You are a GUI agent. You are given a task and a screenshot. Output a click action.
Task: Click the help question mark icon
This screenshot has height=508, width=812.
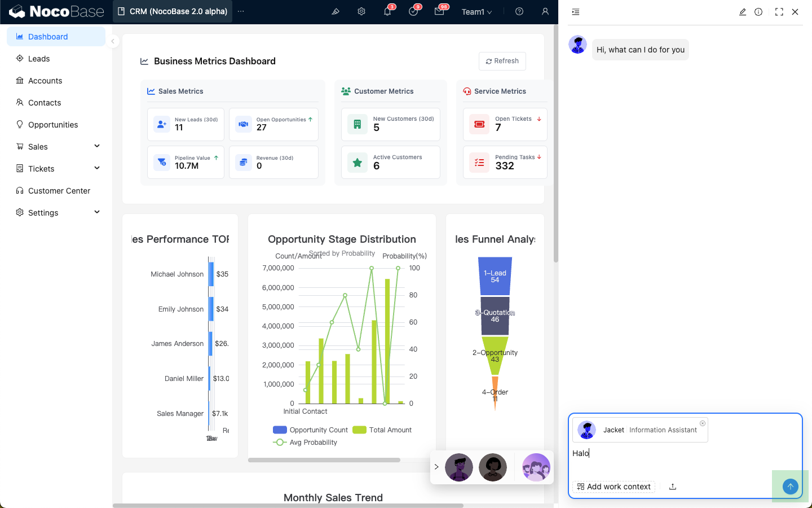coord(519,11)
